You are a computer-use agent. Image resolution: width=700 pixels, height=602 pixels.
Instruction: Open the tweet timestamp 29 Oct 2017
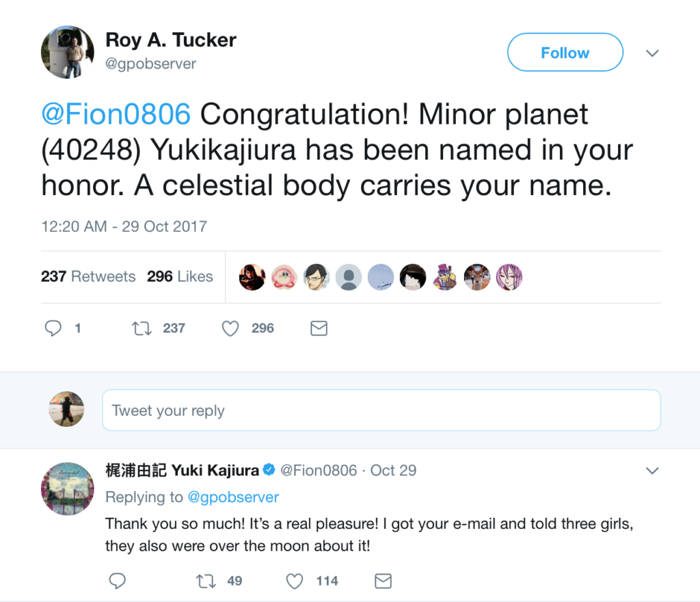pyautogui.click(x=124, y=226)
